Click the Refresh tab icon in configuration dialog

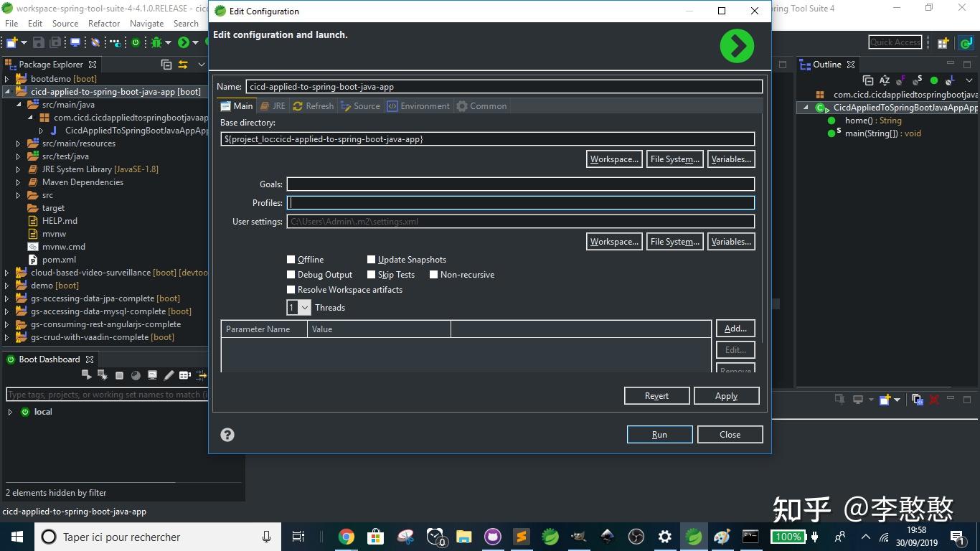click(x=297, y=105)
